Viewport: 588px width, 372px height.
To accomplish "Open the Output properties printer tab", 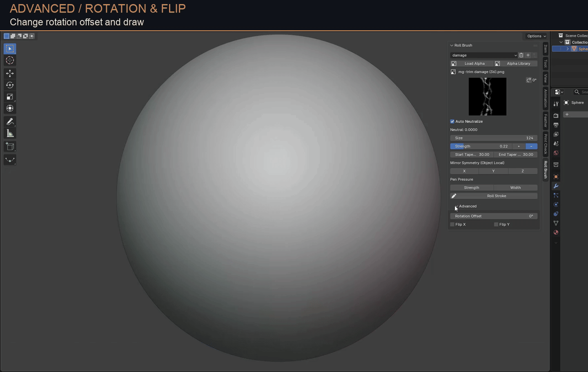I will (556, 125).
